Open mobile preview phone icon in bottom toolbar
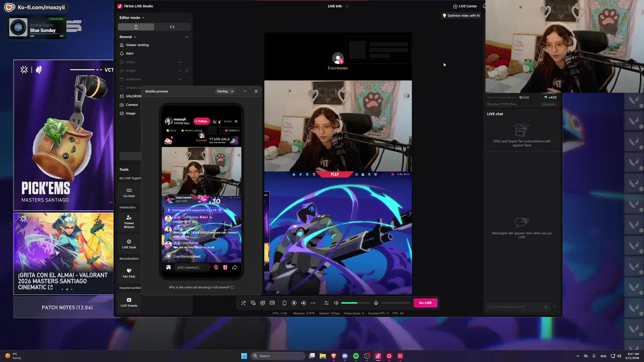This screenshot has height=362, width=644. tap(285, 303)
